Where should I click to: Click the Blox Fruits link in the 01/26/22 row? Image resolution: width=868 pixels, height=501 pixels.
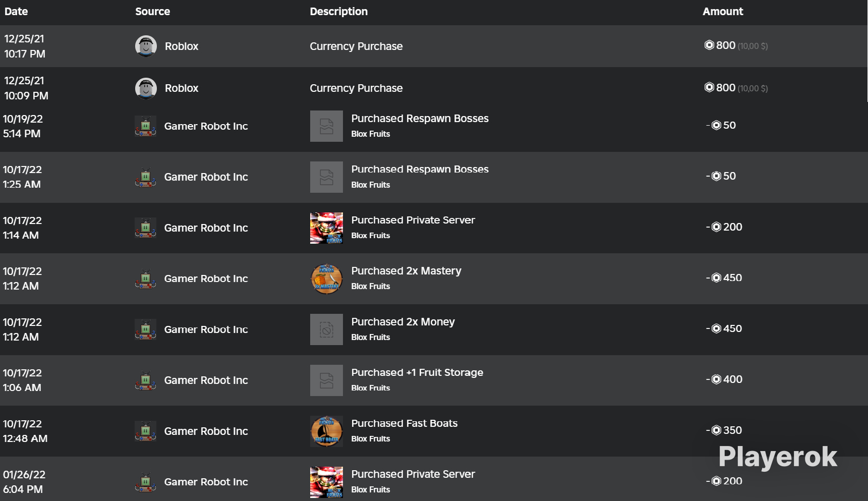(371, 489)
